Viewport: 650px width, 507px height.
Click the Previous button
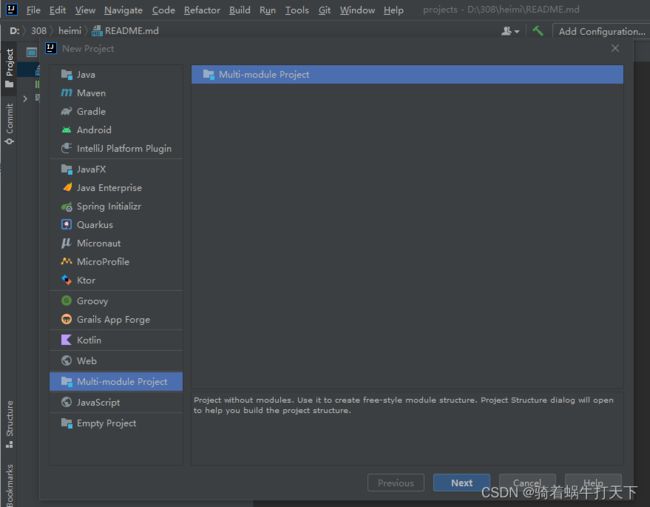point(396,483)
